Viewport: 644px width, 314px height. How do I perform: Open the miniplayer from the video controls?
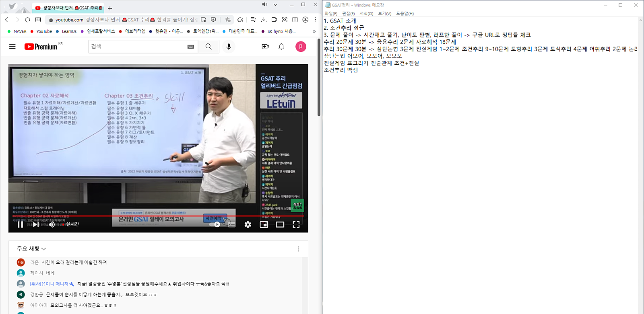coord(264,224)
